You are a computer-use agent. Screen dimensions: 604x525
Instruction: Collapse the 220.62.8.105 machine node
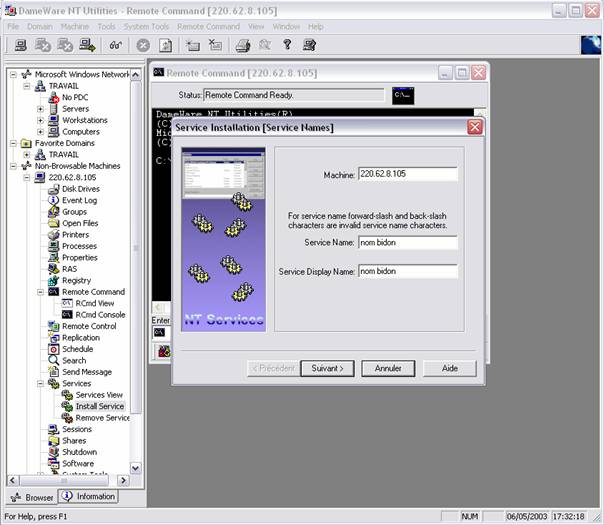pyautogui.click(x=27, y=178)
